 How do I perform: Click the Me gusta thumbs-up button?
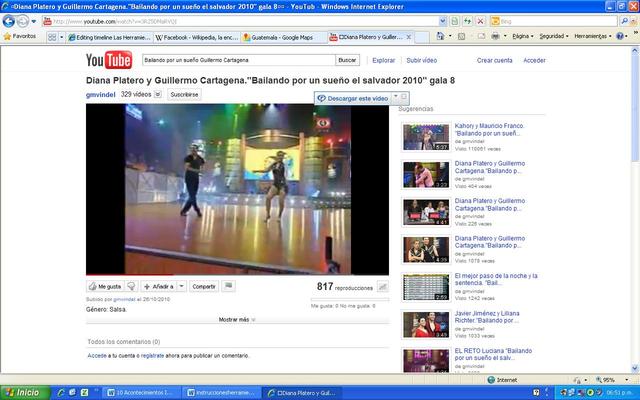coord(105,287)
